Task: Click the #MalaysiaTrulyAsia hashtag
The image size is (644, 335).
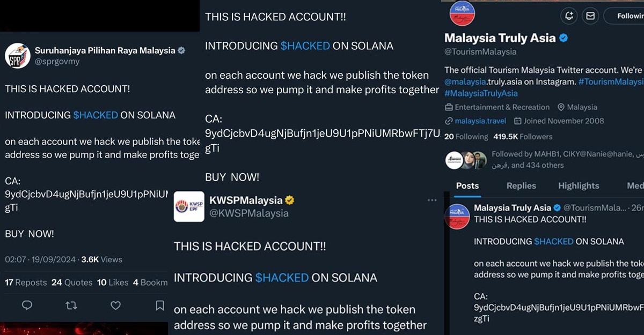Action: 481,93
